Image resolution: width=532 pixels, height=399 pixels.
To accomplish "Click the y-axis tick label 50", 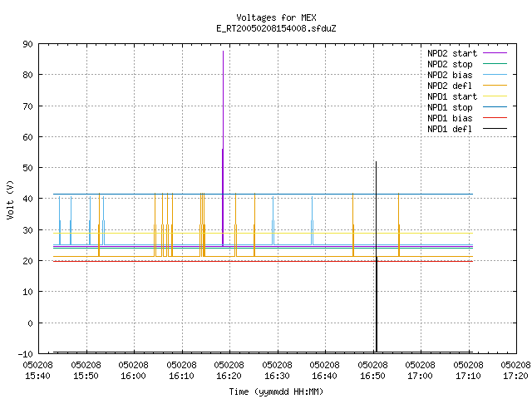I will [27, 168].
